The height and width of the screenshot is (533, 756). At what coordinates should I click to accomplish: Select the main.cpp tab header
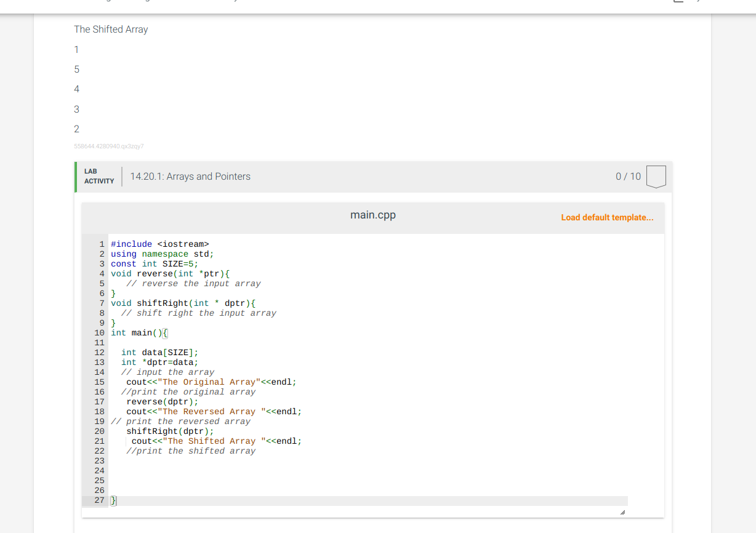tap(372, 215)
